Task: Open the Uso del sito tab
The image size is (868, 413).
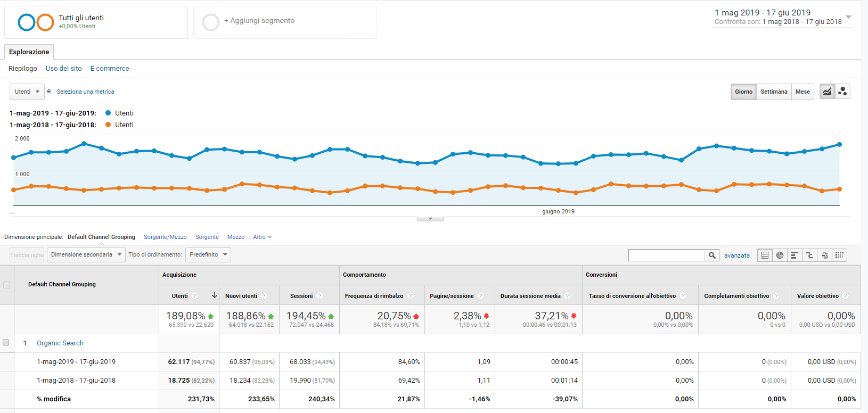Action: (x=64, y=69)
